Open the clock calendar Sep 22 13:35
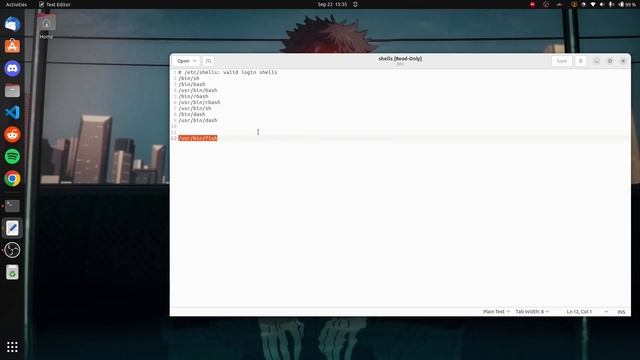The image size is (640, 360). (332, 4)
